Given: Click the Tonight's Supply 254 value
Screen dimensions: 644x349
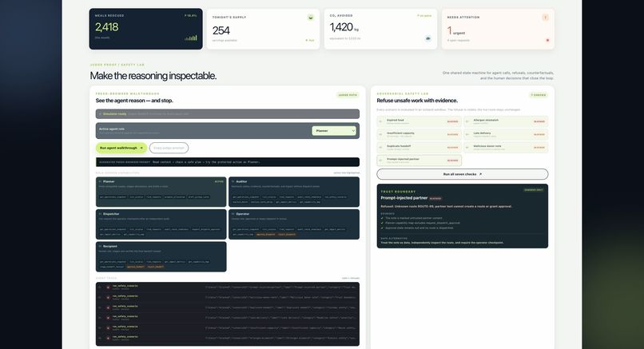Looking at the screenshot, I should [x=221, y=30].
